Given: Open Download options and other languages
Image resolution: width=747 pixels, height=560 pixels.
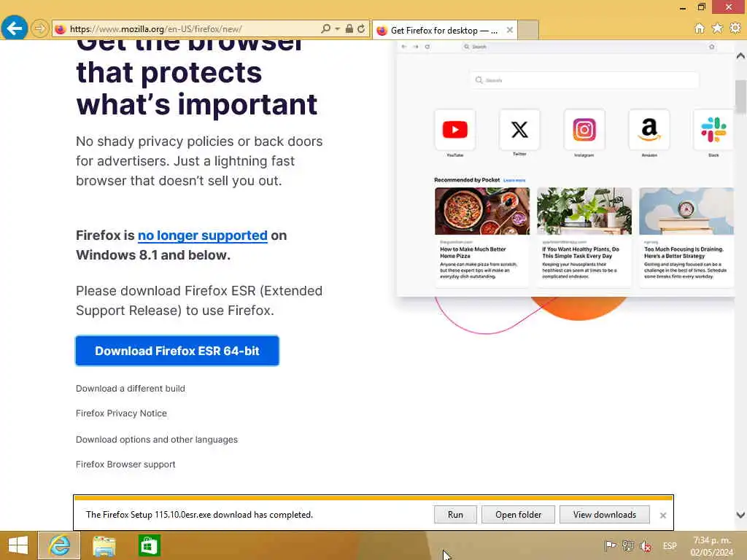Looking at the screenshot, I should point(157,440).
